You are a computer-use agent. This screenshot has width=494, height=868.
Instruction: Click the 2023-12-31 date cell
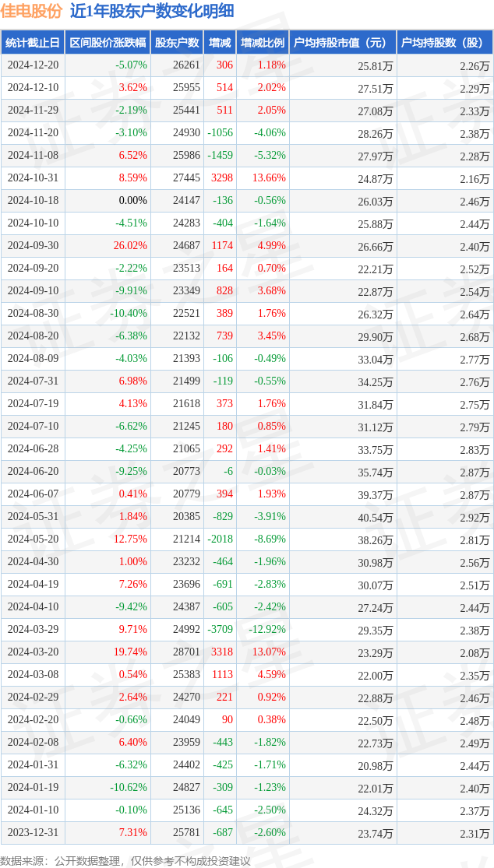click(34, 832)
